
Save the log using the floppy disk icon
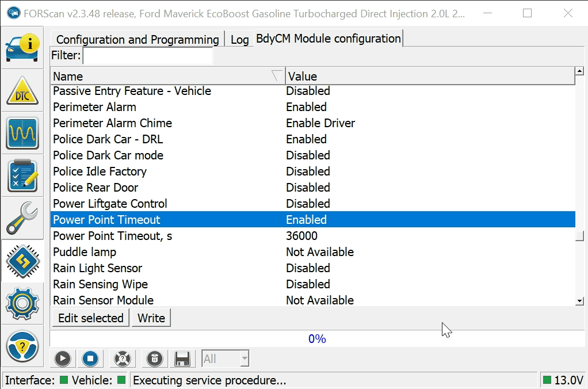click(182, 359)
